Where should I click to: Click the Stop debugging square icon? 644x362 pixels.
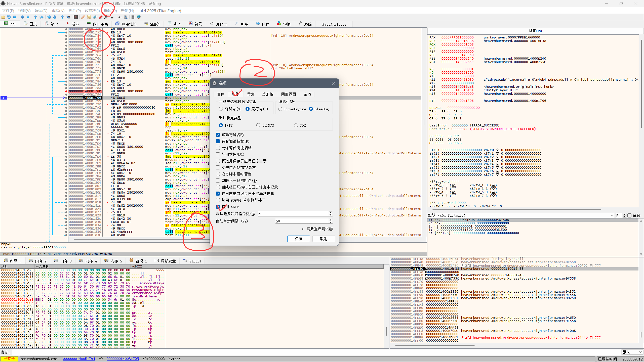[x=15, y=17]
